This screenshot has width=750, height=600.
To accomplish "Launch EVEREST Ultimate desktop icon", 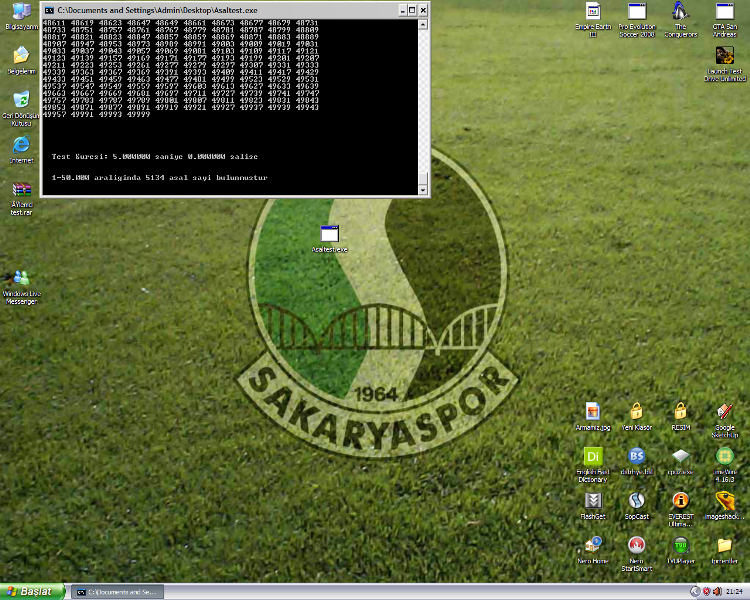I will 681,510.
